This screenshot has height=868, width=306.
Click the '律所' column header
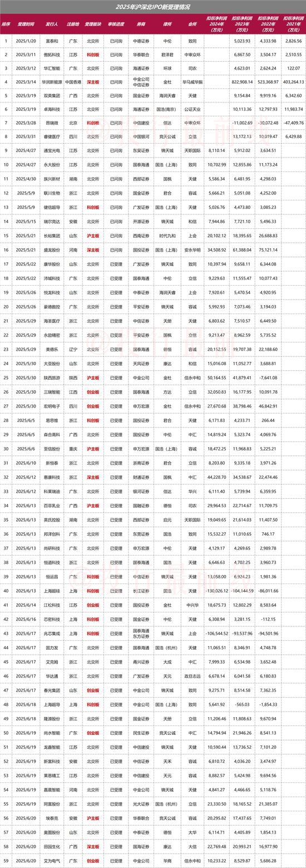tap(167, 25)
